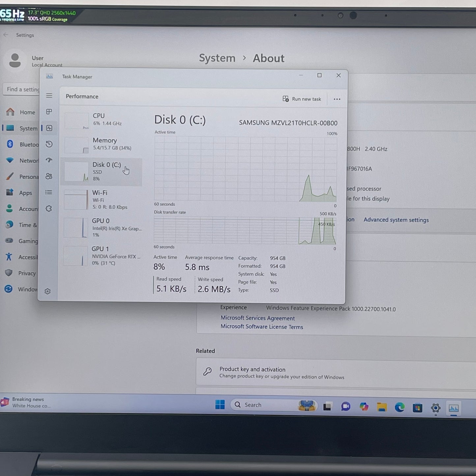Open Windows Update in Settings sidebar
The height and width of the screenshot is (476, 476).
pos(21,289)
